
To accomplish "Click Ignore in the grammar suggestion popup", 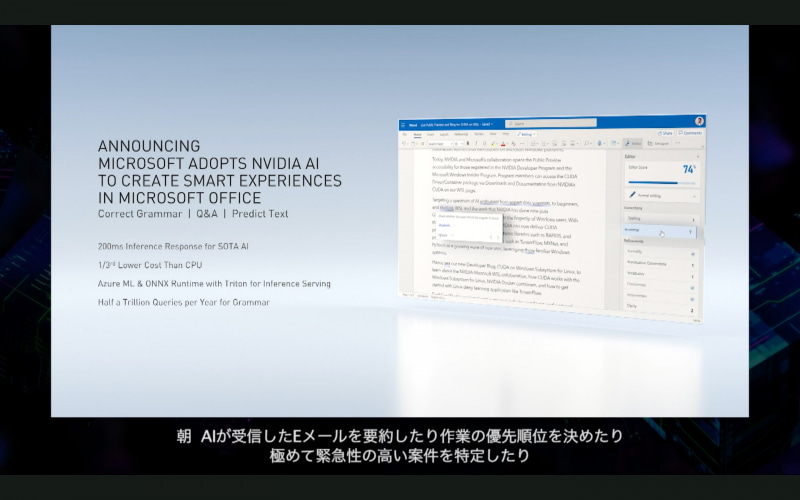I will click(x=443, y=235).
